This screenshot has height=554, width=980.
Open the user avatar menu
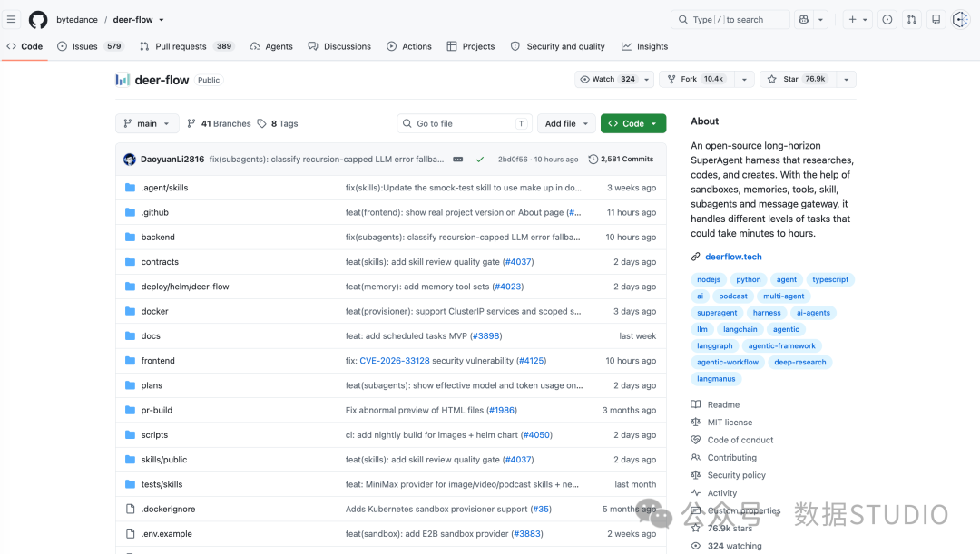coord(961,20)
